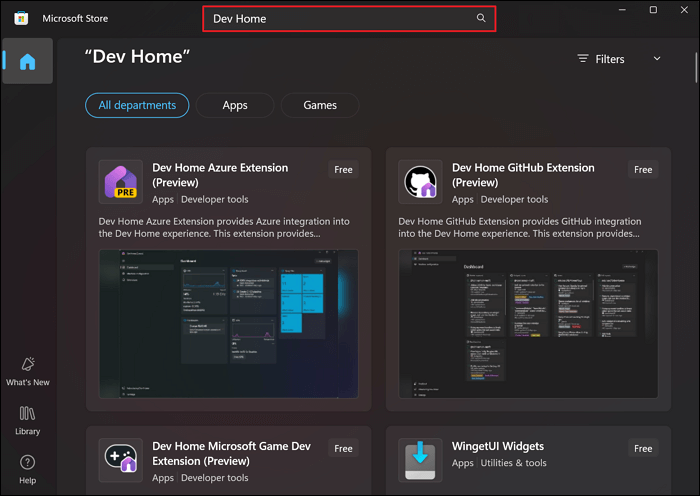Click the Dev Home GitHub Extension app icon
The width and height of the screenshot is (700, 496).
click(x=420, y=182)
